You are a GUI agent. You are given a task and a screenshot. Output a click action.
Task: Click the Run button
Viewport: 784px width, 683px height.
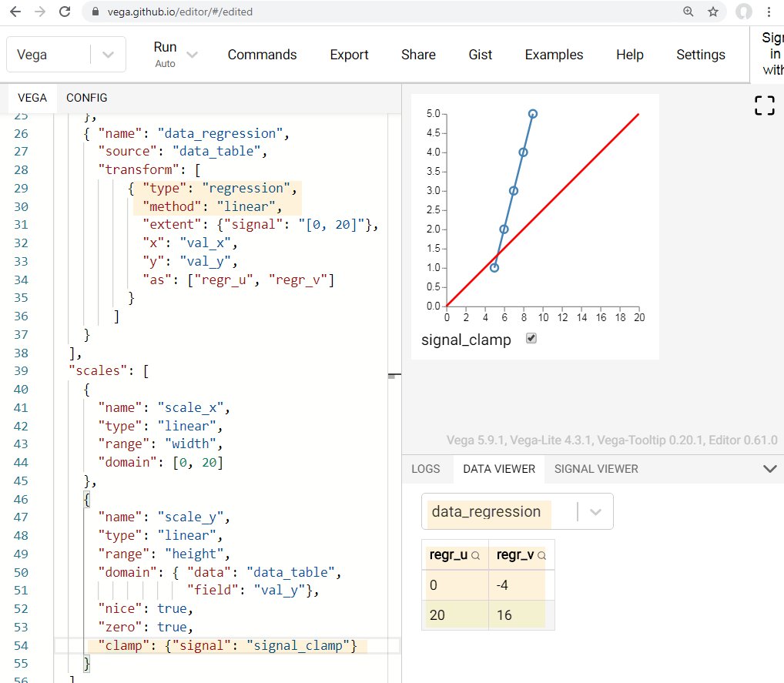click(x=165, y=54)
